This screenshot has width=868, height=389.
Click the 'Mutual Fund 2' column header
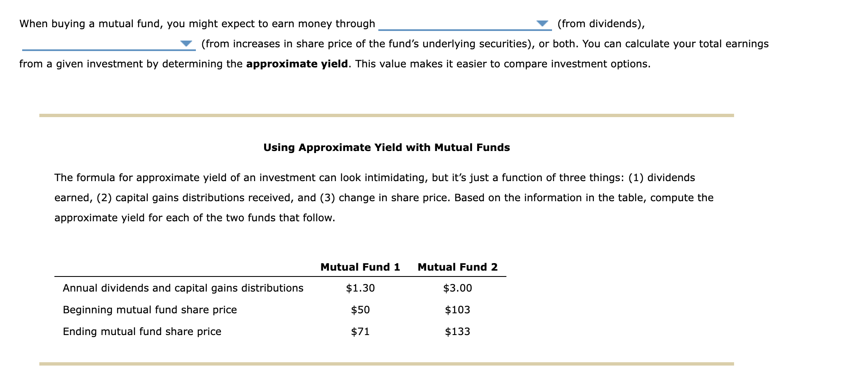457,267
